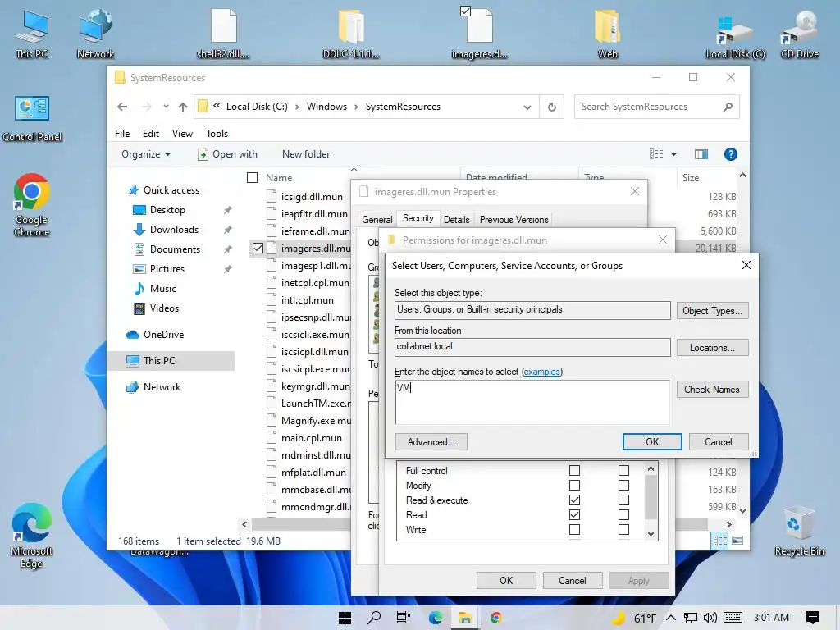This screenshot has height=630, width=840.
Task: Open view layout options dropdown
Action: [673, 154]
